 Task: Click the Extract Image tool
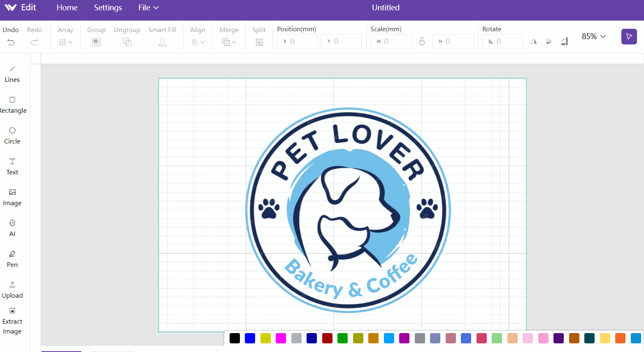pyautogui.click(x=12, y=321)
